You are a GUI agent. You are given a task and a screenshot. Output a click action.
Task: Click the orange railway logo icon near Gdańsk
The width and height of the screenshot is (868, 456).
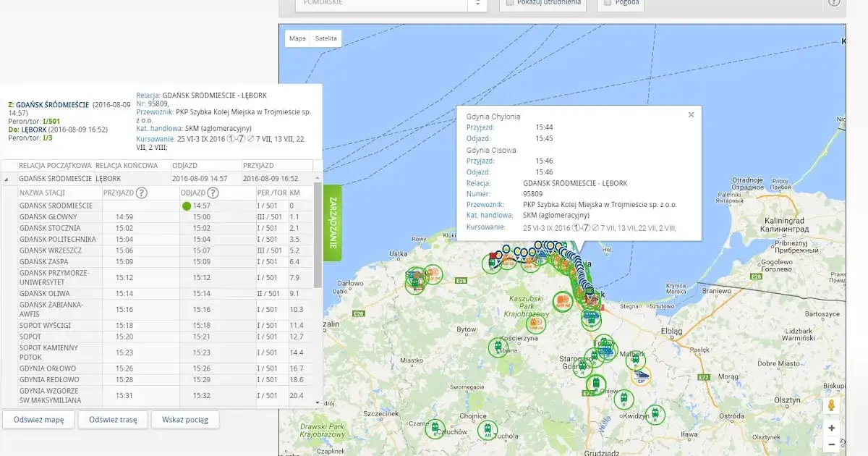pyautogui.click(x=562, y=300)
